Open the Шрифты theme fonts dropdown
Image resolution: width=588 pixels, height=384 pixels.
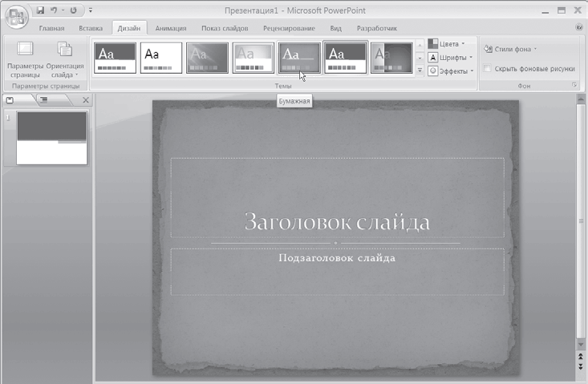tap(450, 57)
